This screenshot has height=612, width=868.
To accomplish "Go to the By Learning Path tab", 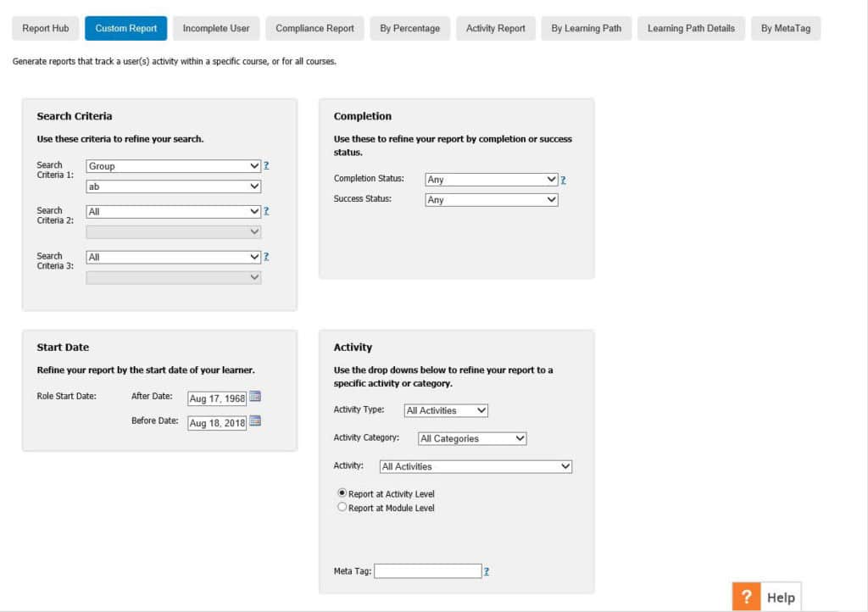I will point(586,28).
